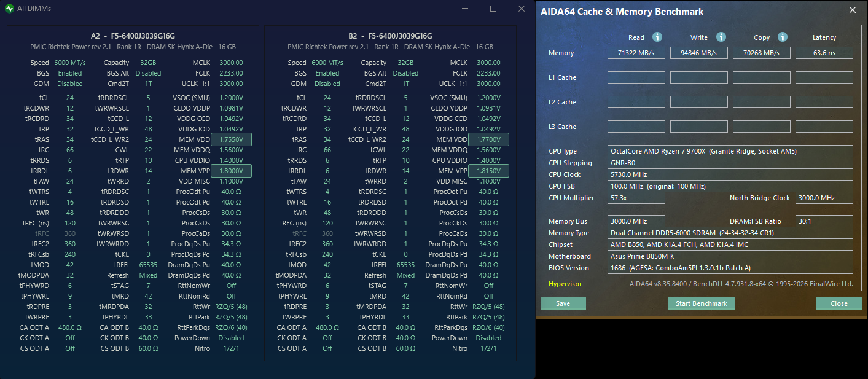The height and width of the screenshot is (379, 868).
Task: Click the North Bridge Clock 3000.0 MHz field
Action: (824, 198)
